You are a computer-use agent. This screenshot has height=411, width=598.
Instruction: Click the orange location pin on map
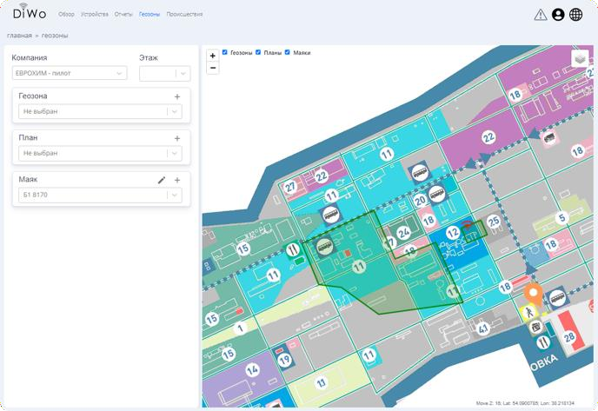533,294
